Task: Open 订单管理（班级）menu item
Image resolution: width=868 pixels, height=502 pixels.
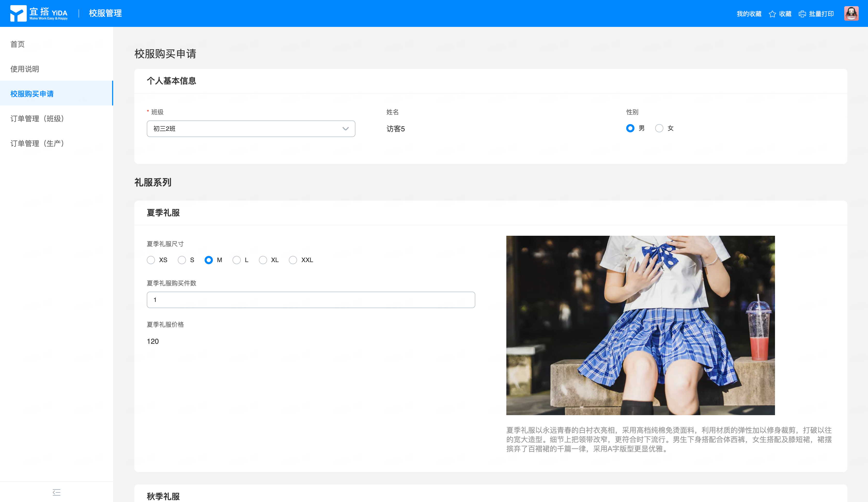Action: tap(37, 119)
